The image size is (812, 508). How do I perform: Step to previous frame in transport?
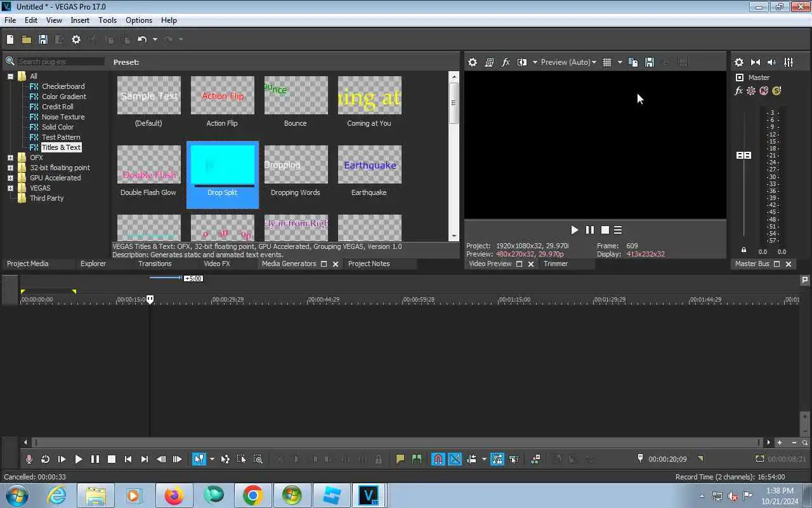click(161, 459)
